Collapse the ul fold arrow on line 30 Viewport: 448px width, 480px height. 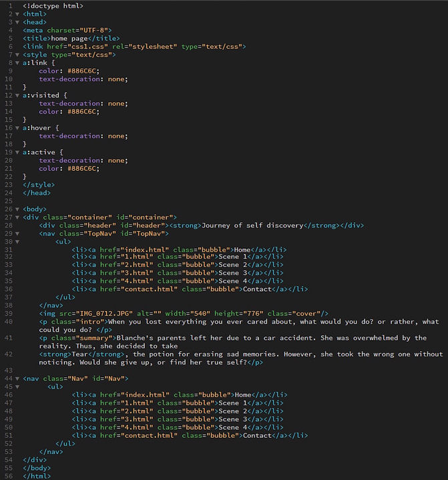coord(17,242)
